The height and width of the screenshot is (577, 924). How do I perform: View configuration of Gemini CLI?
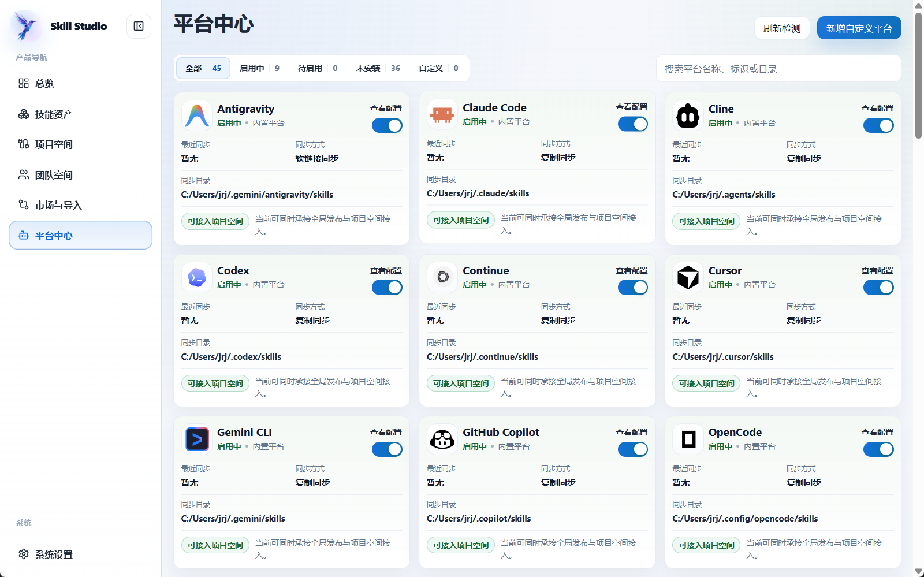386,432
